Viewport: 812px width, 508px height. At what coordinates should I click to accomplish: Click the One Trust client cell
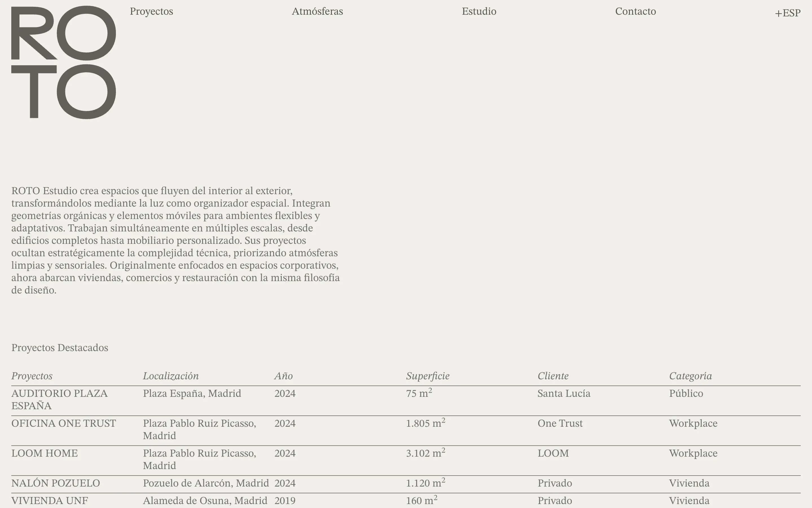click(560, 423)
